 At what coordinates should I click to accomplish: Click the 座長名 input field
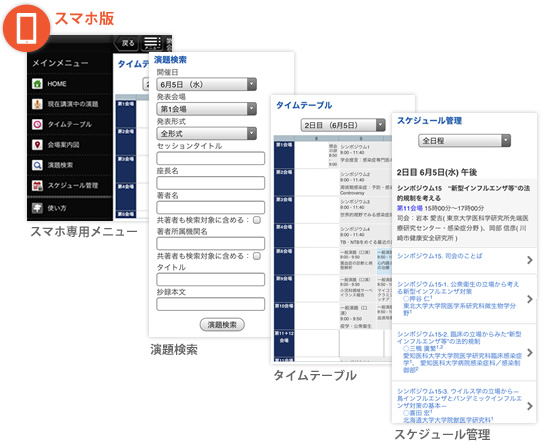pos(210,183)
